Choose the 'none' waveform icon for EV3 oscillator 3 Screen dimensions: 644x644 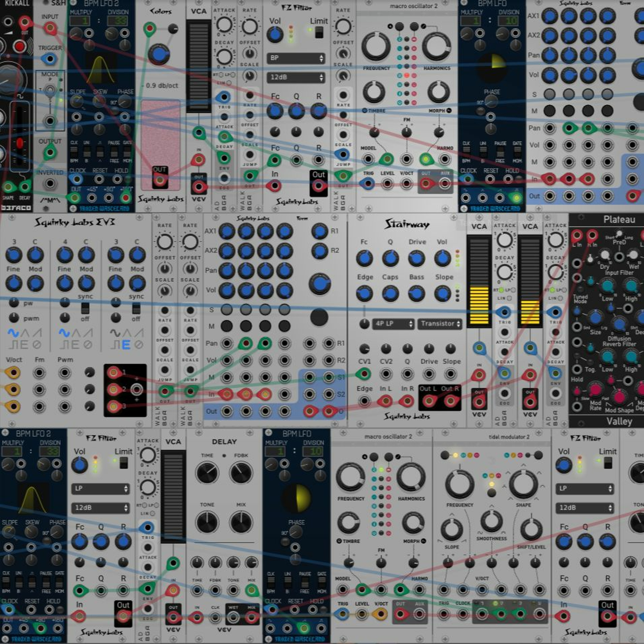coord(139,345)
